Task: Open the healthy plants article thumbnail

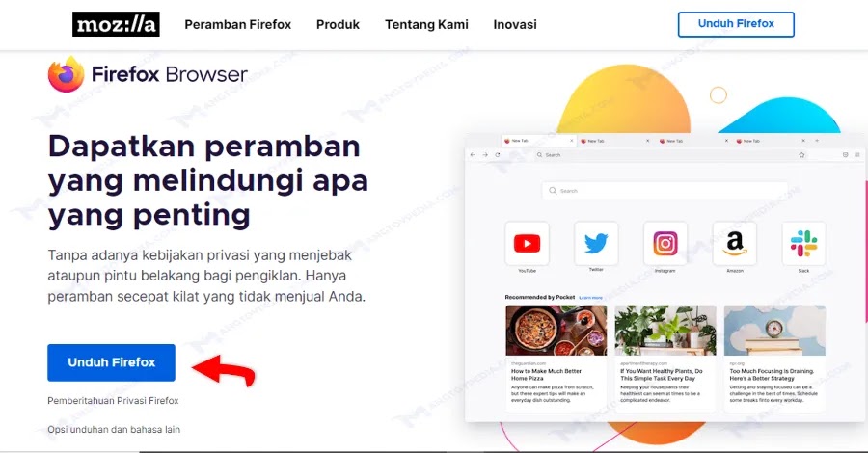Action: (x=665, y=331)
